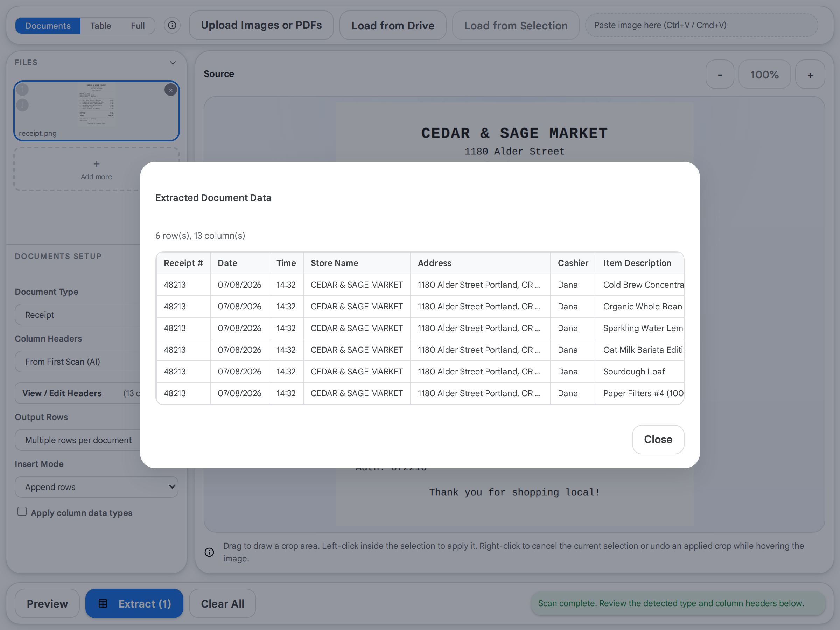Zoom in the source with plus button

[810, 75]
